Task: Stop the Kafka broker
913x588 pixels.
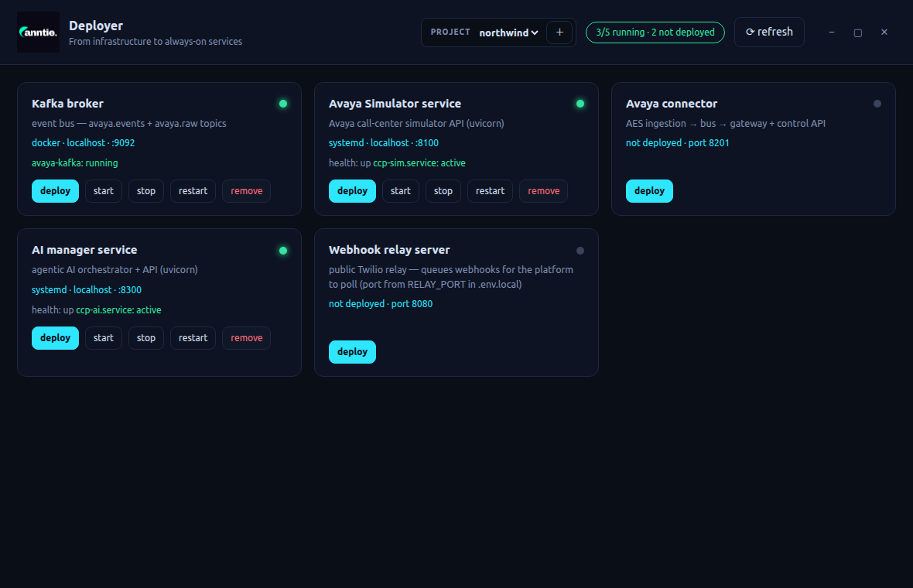Action: coord(146,191)
